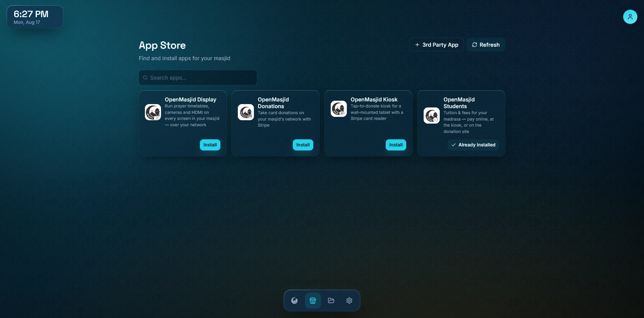Click the Already installed button for Students
The width and height of the screenshot is (644, 318).
point(473,145)
